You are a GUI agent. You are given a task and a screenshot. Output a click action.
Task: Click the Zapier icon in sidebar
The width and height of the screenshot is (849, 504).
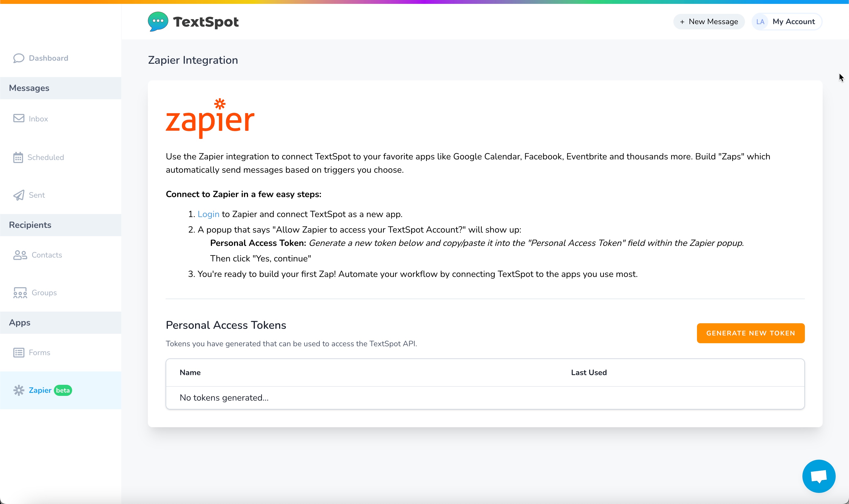[x=20, y=390]
